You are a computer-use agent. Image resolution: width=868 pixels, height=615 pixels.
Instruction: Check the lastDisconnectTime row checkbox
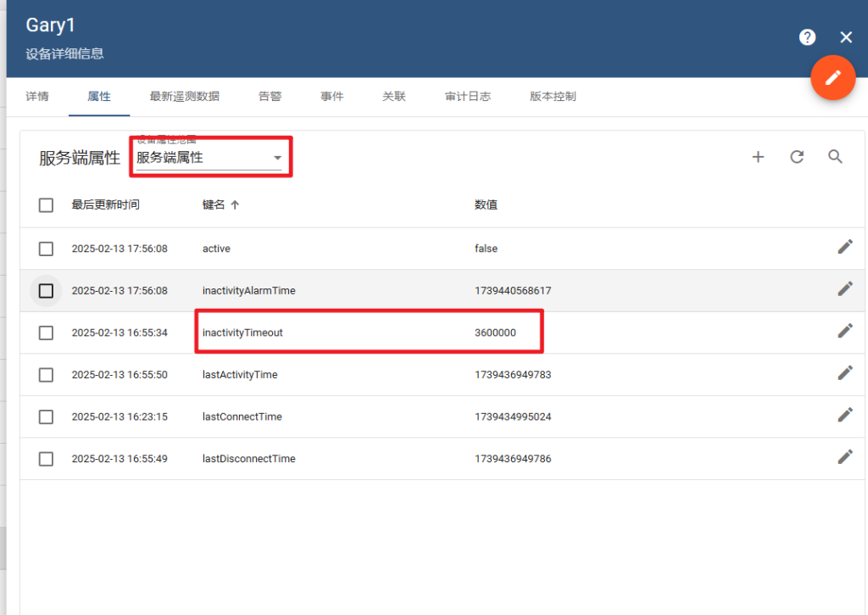pos(46,459)
